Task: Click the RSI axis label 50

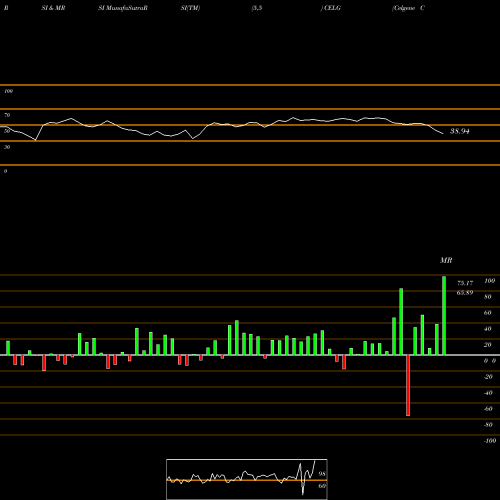Action: tap(7, 131)
